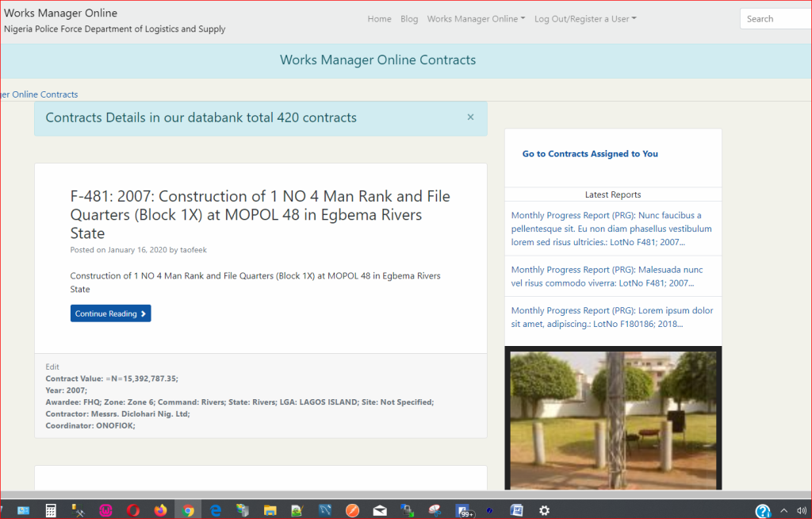Click 'Works Manager Online Contracts' banner heading

pyautogui.click(x=377, y=60)
